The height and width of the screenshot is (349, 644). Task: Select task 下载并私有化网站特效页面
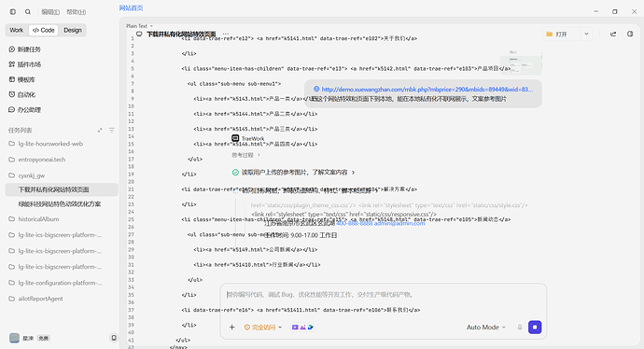[x=62, y=189]
